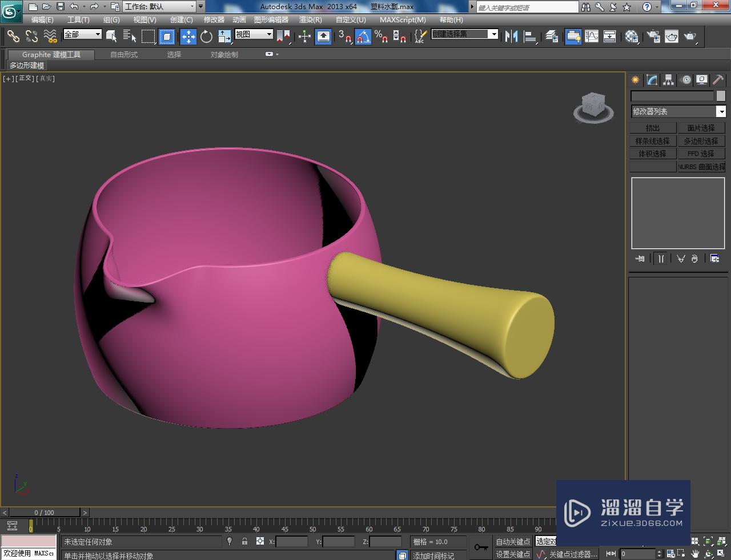Screen dimensions: 731x560
Task: Toggle the Angle Snap button
Action: 363,37
